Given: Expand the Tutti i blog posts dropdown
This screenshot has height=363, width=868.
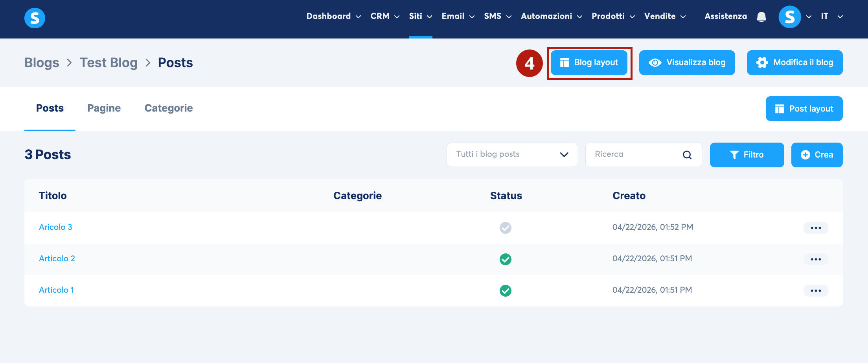Looking at the screenshot, I should [x=512, y=155].
